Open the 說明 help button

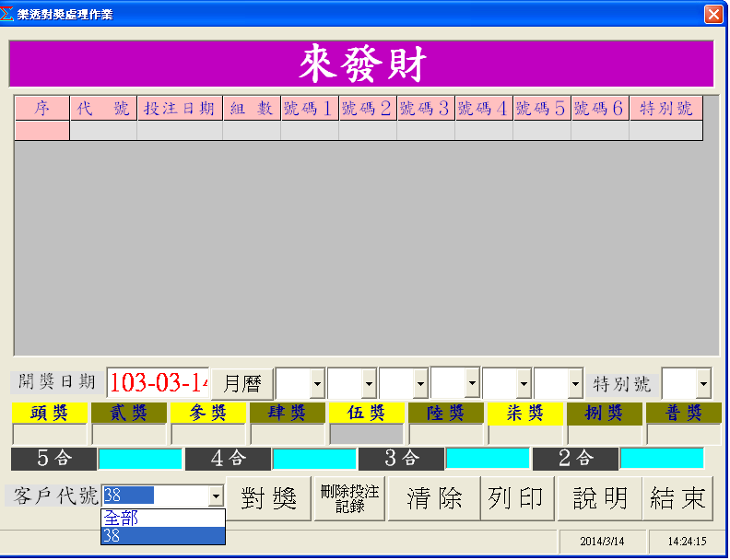tap(600, 498)
